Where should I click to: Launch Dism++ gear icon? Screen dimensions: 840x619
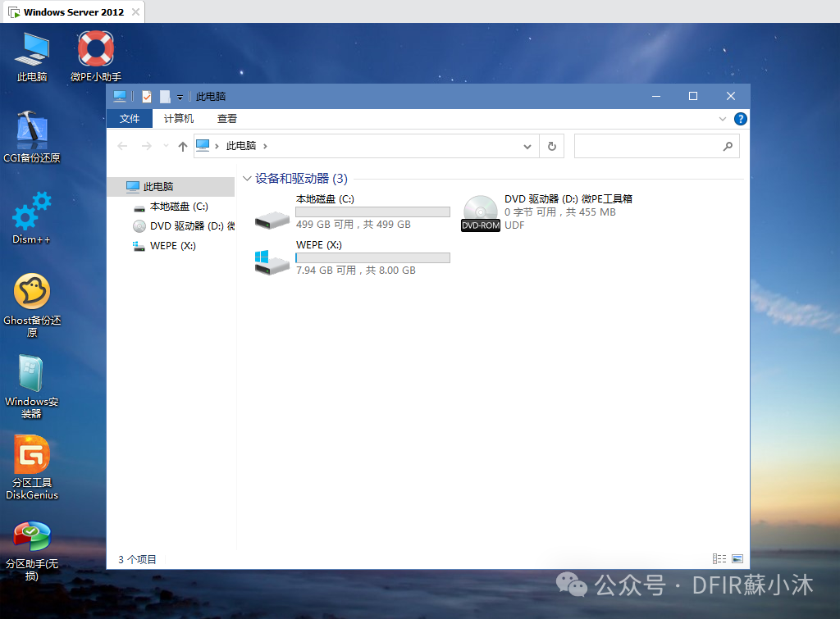(x=32, y=218)
